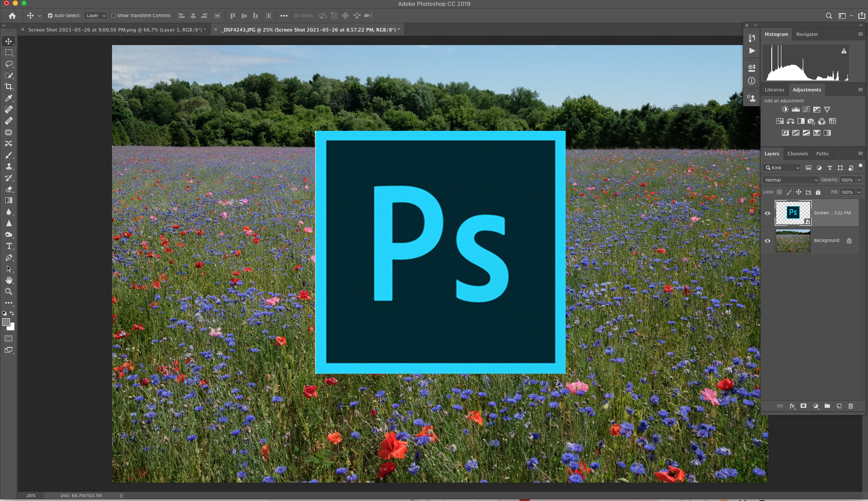Select the Zoom tool in toolbar
Viewport: 868px width, 501px height.
pyautogui.click(x=9, y=291)
